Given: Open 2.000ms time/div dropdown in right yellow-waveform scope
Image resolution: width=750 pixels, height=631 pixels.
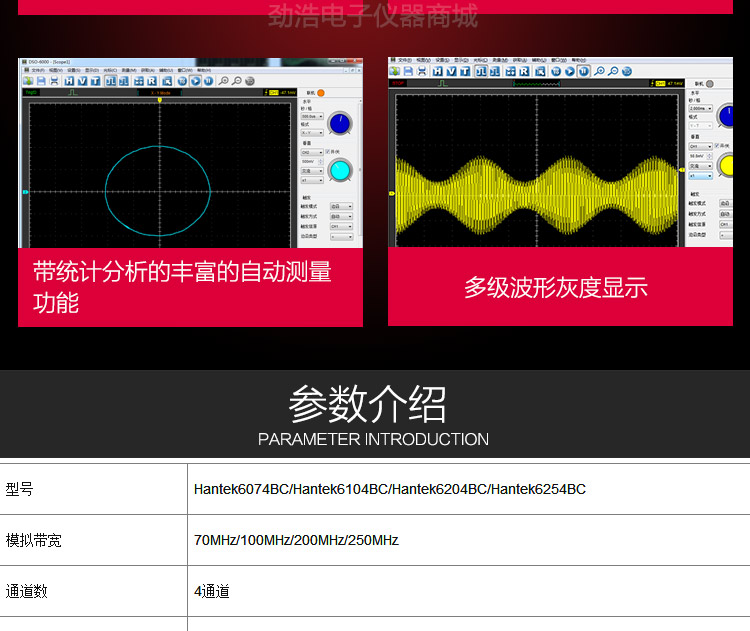Looking at the screenshot, I should click(x=701, y=109).
